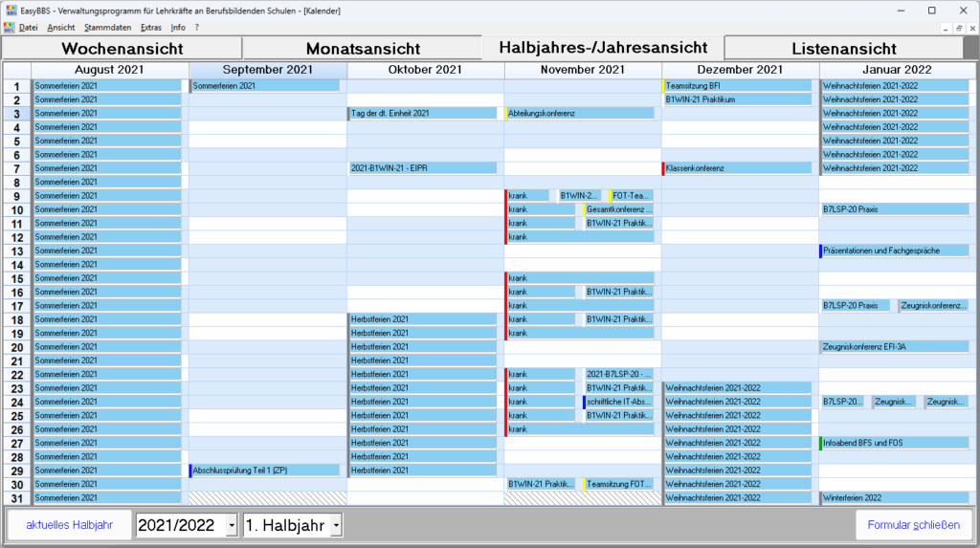Screen dimensions: 980x548
Task: Click the 1. Halbjahr field
Action: 287,525
